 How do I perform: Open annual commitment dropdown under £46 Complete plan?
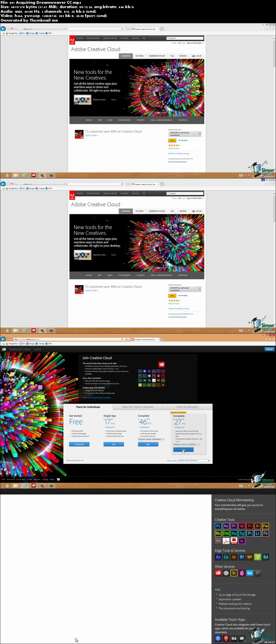(151, 439)
